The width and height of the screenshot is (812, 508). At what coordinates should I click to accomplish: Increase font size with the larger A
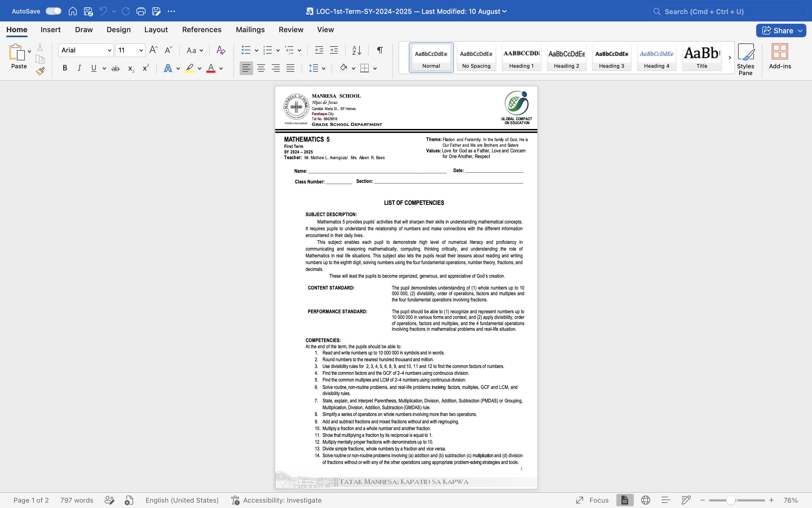click(153, 50)
